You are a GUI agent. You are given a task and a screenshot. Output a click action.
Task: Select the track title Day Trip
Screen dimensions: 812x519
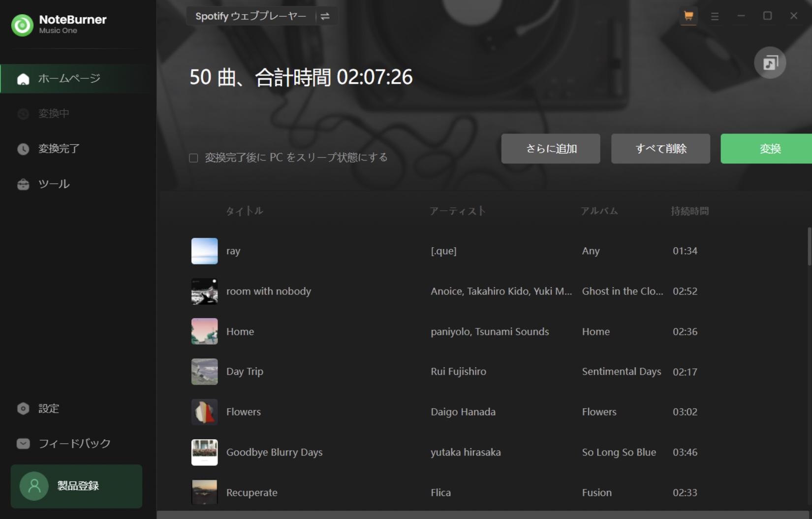tap(245, 372)
